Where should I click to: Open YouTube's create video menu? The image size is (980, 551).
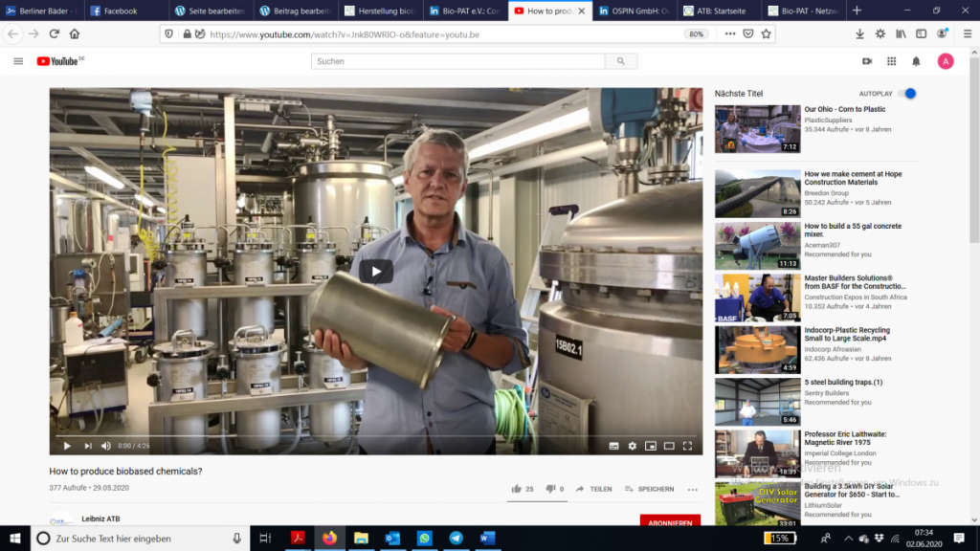[x=866, y=60]
